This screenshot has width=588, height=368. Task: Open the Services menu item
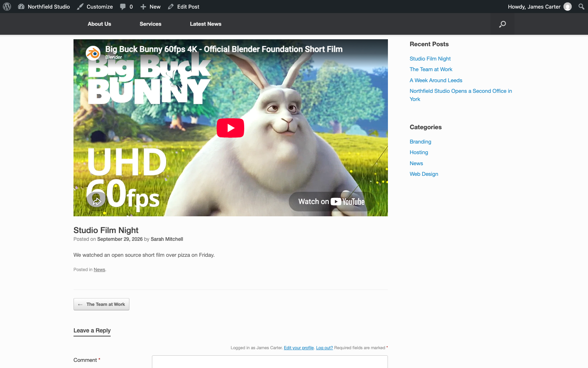(x=150, y=24)
